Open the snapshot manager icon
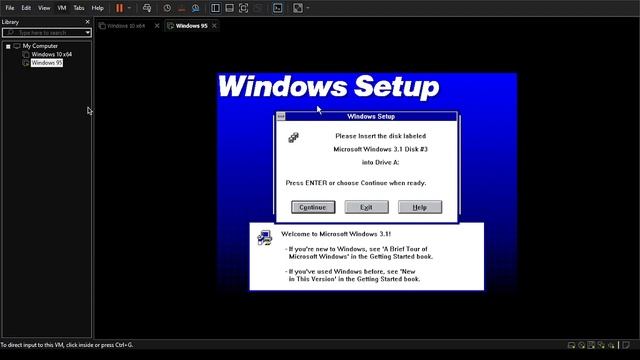The width and height of the screenshot is (640, 360). point(196,8)
